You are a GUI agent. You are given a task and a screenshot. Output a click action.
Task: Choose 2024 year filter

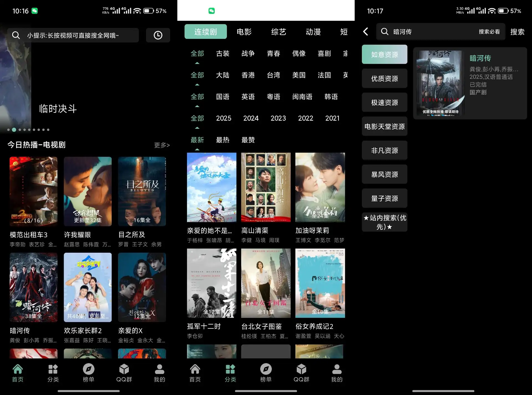pos(251,118)
